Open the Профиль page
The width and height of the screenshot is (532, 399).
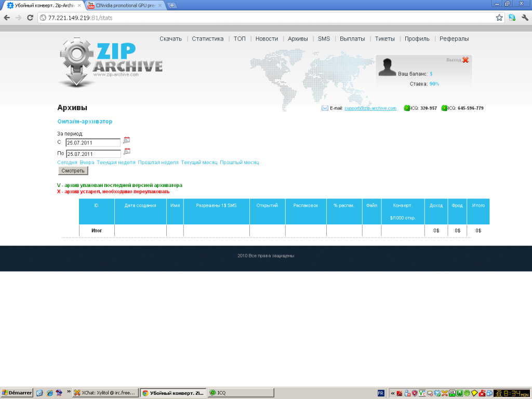point(417,38)
